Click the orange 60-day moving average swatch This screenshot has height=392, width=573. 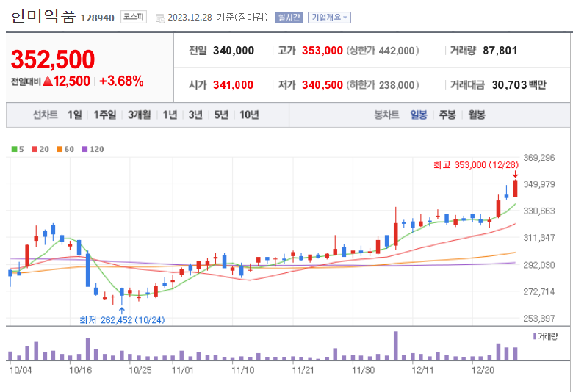[x=60, y=149]
